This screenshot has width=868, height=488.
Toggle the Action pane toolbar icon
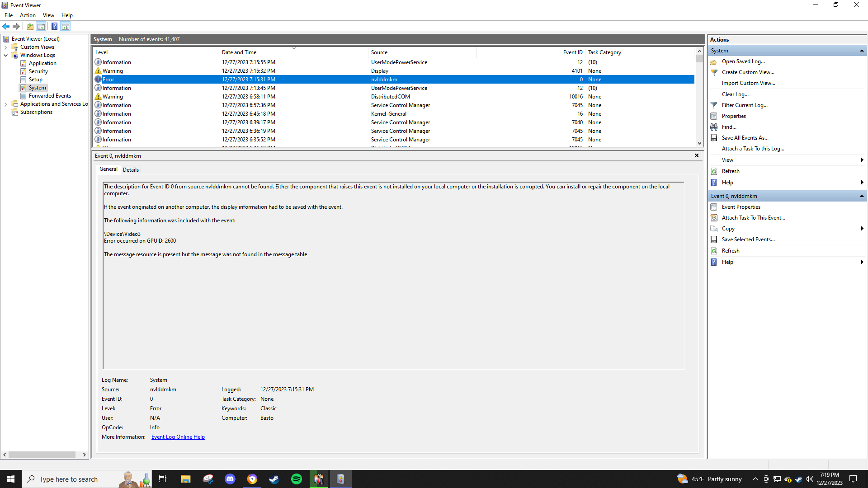[66, 26]
